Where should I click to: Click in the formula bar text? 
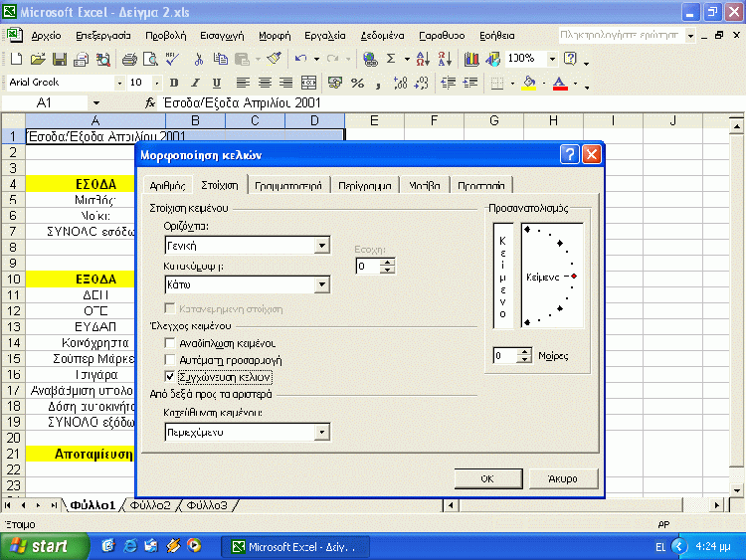click(x=242, y=102)
